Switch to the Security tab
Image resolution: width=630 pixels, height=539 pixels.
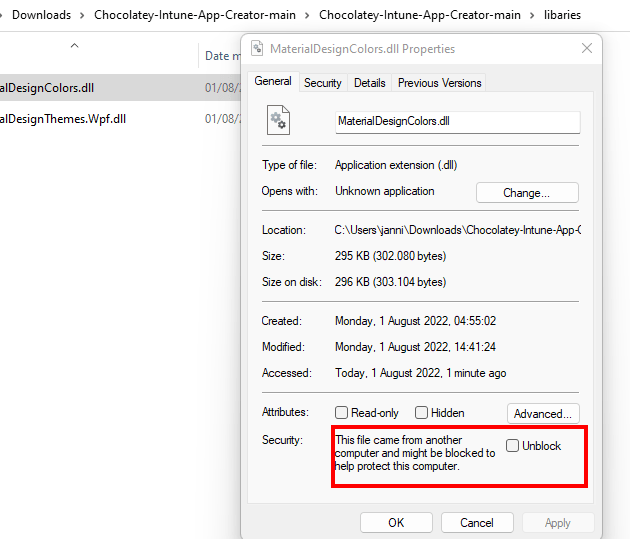pos(322,83)
